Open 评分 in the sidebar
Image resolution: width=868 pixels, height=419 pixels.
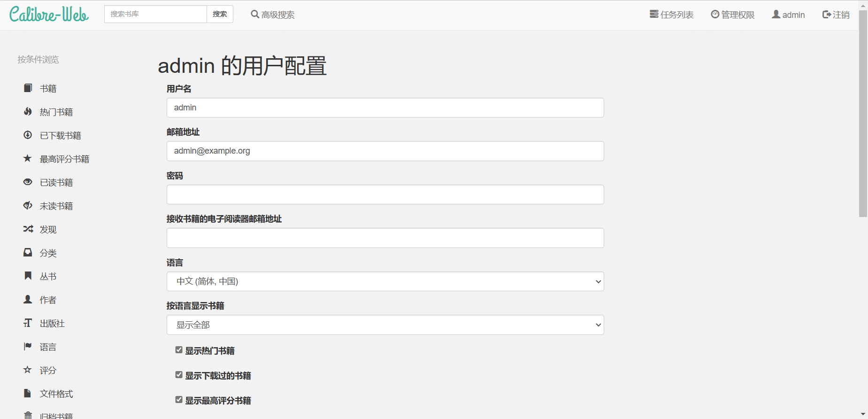(x=48, y=370)
